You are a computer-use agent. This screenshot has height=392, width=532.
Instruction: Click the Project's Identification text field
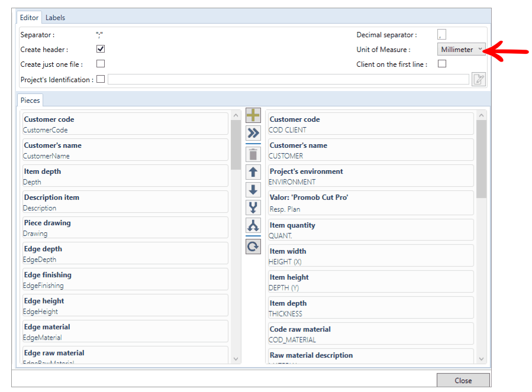point(288,79)
